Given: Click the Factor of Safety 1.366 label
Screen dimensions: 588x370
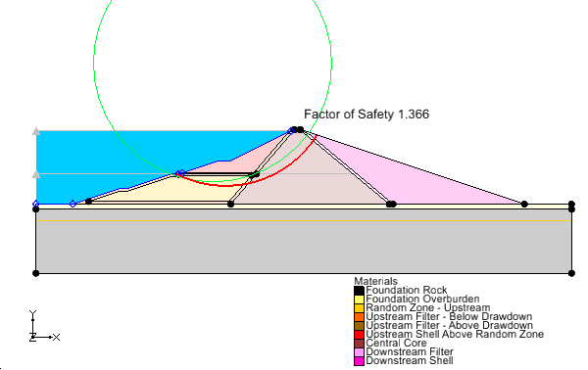Looking at the screenshot, I should tap(367, 115).
